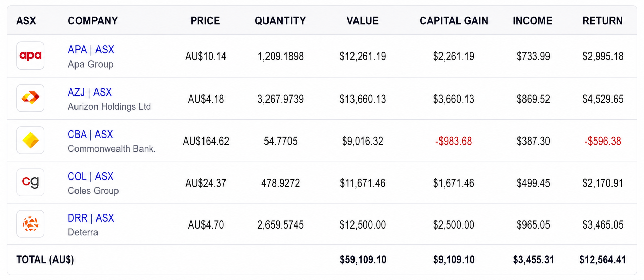Viewport: 644px width, 280px height.
Task: Click the total return $12,564.41
Action: pyautogui.click(x=603, y=260)
